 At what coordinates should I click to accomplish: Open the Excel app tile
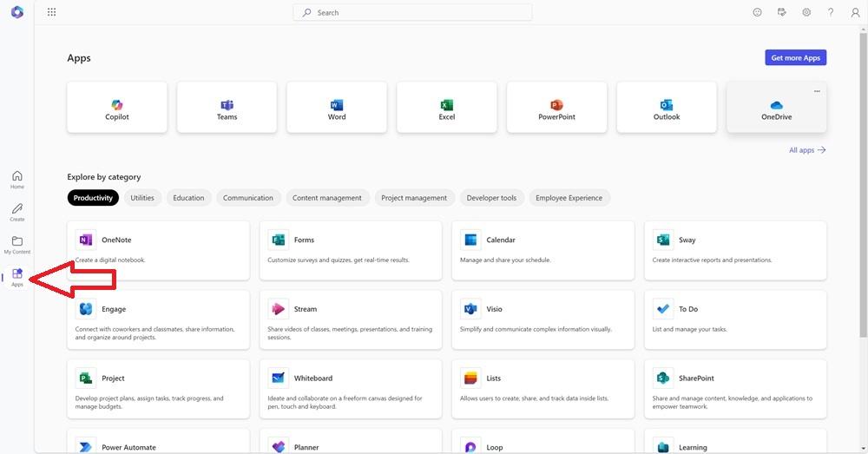click(x=447, y=108)
